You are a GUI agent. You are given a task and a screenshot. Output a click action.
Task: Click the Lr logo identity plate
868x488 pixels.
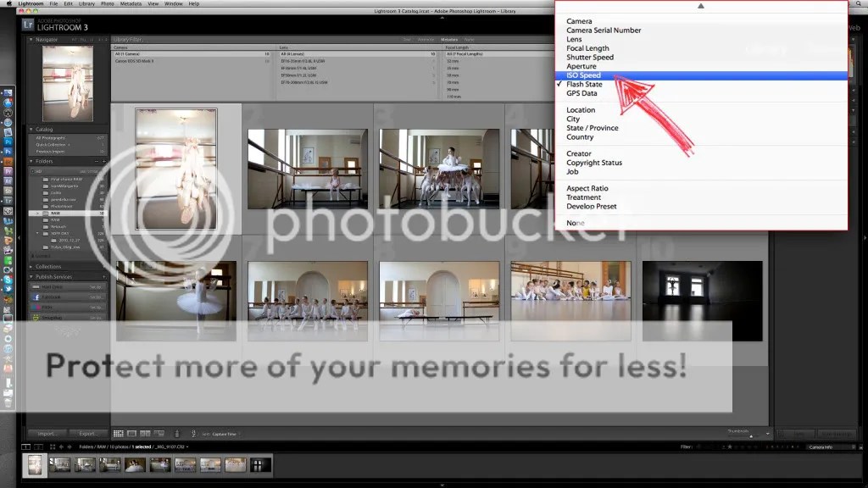pyautogui.click(x=28, y=24)
